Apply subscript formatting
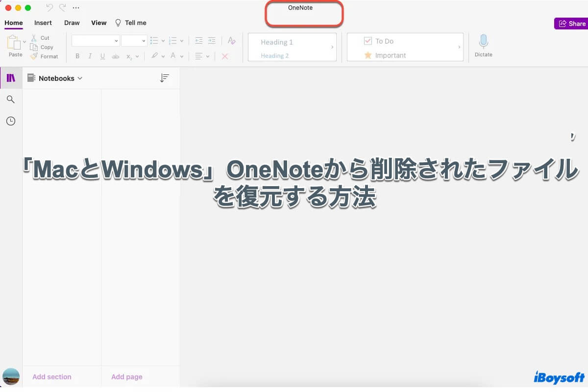This screenshot has width=588, height=392. (129, 57)
